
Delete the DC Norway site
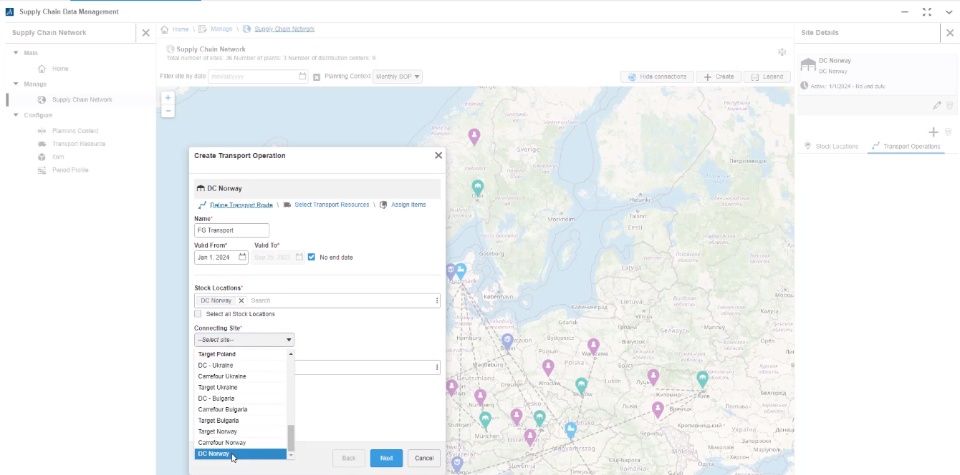(x=950, y=105)
